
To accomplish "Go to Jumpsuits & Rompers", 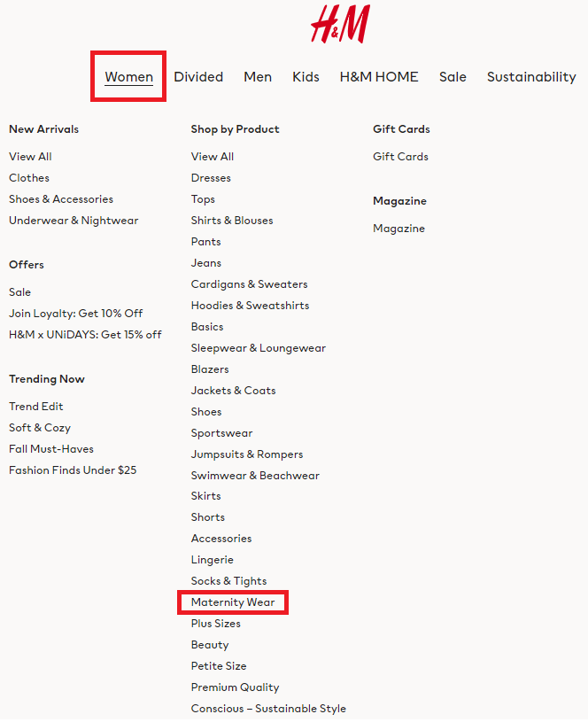I will tap(247, 454).
